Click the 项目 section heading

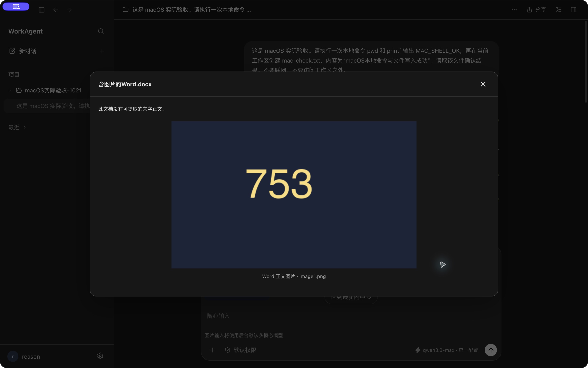click(14, 74)
